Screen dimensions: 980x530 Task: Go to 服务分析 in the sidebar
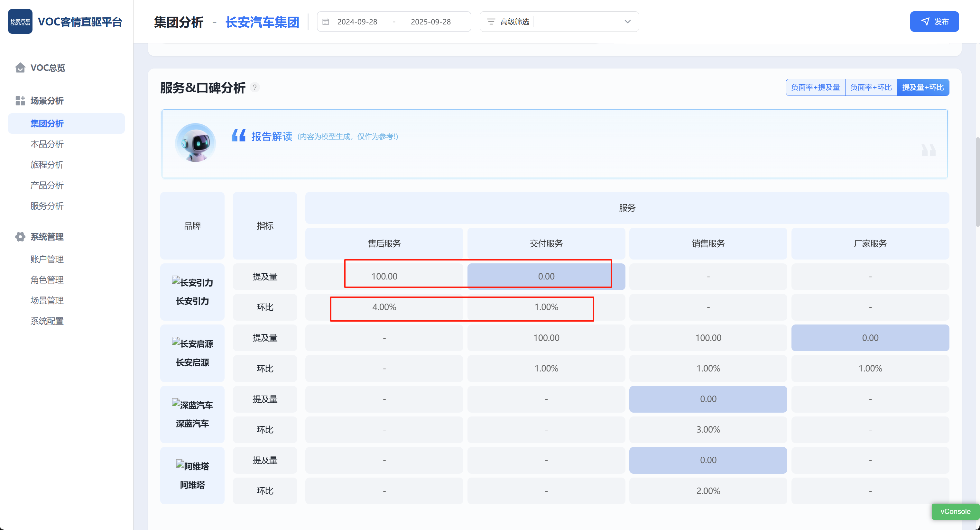coord(47,206)
